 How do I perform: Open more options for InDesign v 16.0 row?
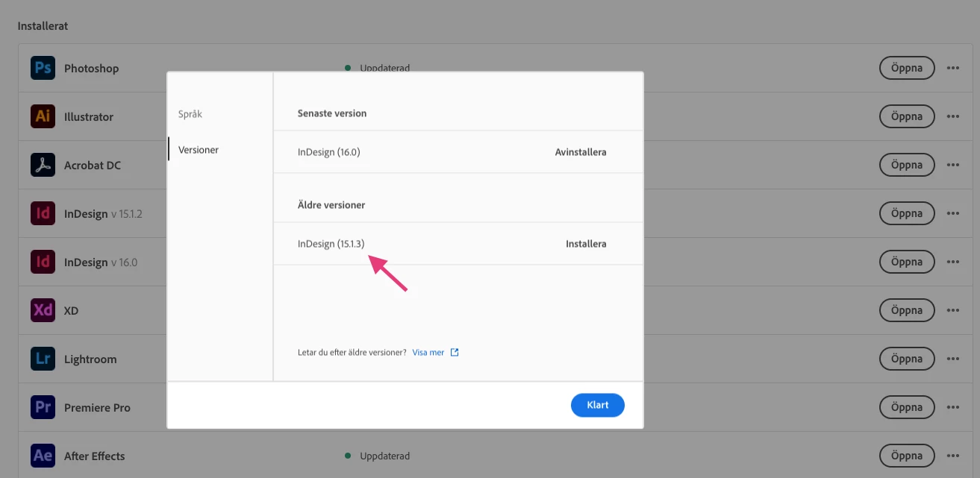pos(953,262)
